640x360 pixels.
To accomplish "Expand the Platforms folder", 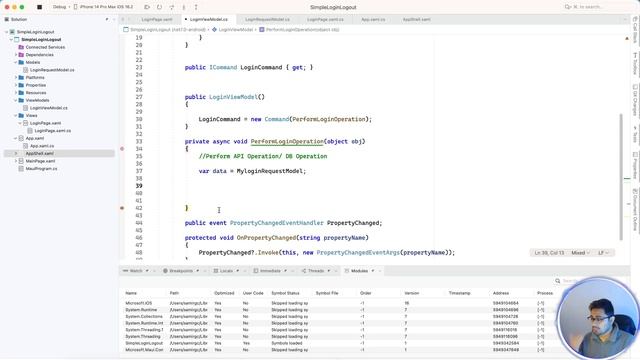I will pos(16,78).
